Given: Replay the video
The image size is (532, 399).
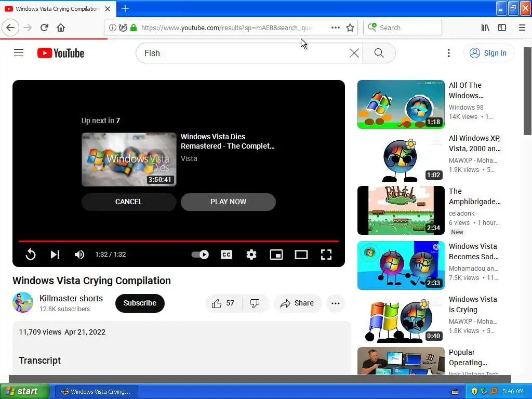Looking at the screenshot, I should pyautogui.click(x=31, y=255).
